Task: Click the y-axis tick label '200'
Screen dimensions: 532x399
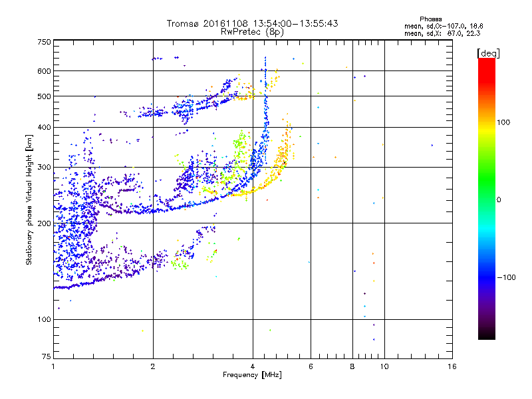Action: (44, 223)
